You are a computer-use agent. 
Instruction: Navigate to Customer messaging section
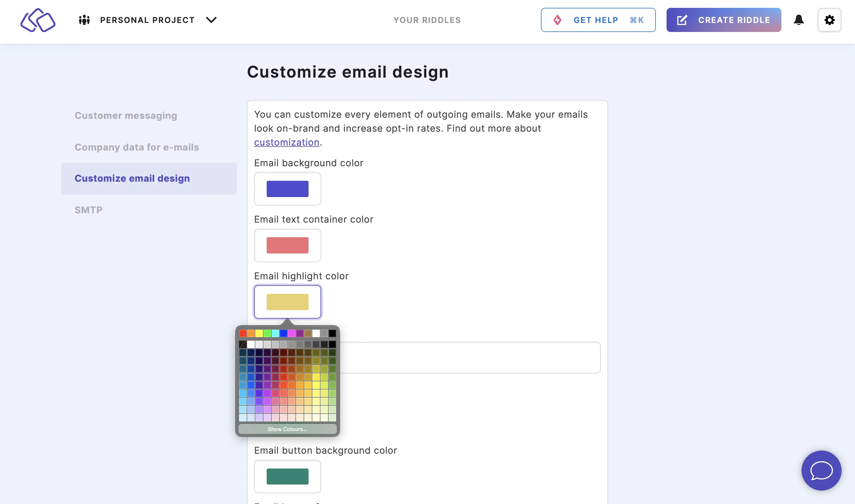[125, 115]
